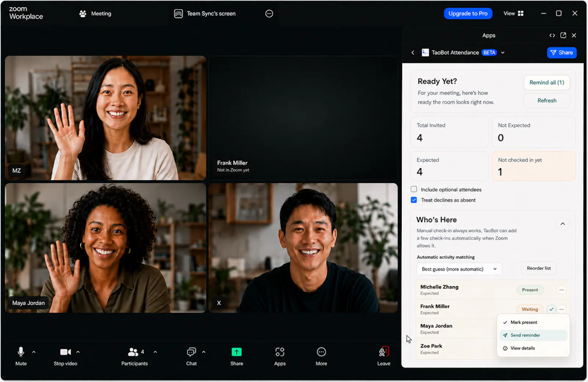Select the Expected count card

pyautogui.click(x=449, y=166)
